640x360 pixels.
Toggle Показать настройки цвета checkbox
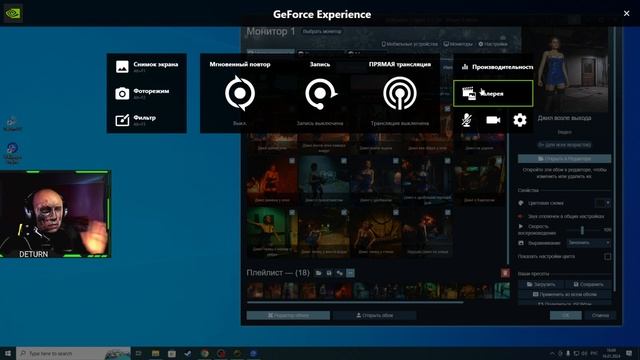click(607, 256)
